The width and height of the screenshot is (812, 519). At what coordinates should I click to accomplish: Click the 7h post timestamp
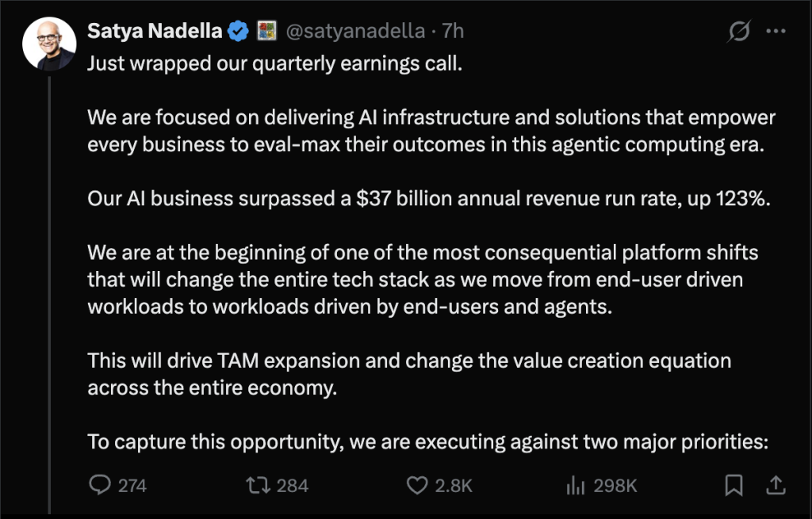click(x=453, y=31)
